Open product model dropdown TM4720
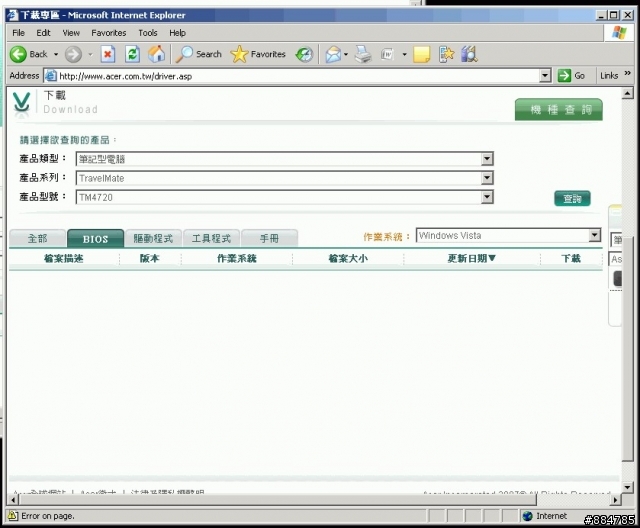Screen dimensions: 640x528 click(x=487, y=197)
